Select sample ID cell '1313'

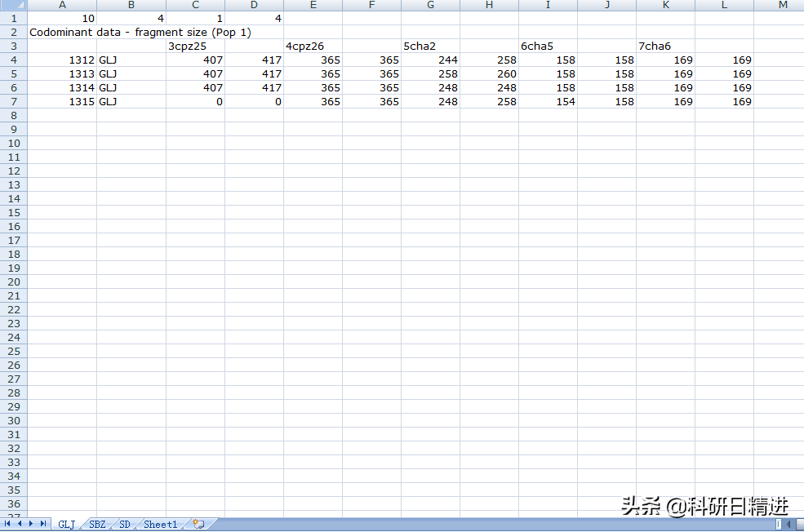pos(62,73)
